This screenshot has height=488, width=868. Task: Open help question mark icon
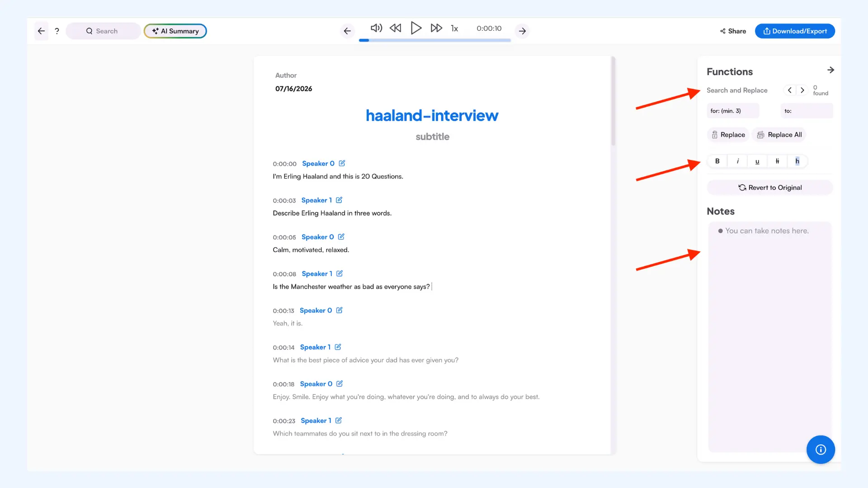pyautogui.click(x=57, y=31)
